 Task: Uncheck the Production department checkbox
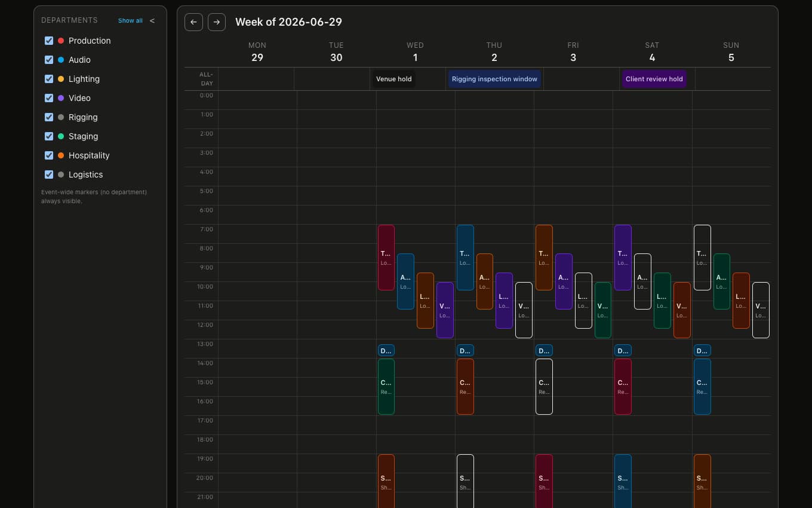[x=49, y=41]
